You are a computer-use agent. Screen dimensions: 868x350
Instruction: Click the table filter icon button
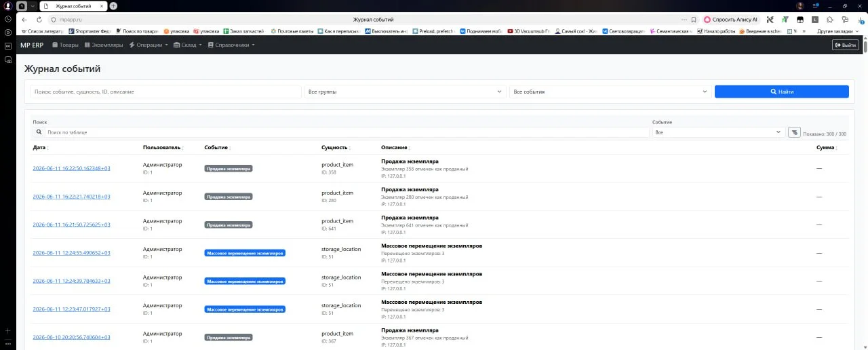(x=794, y=132)
